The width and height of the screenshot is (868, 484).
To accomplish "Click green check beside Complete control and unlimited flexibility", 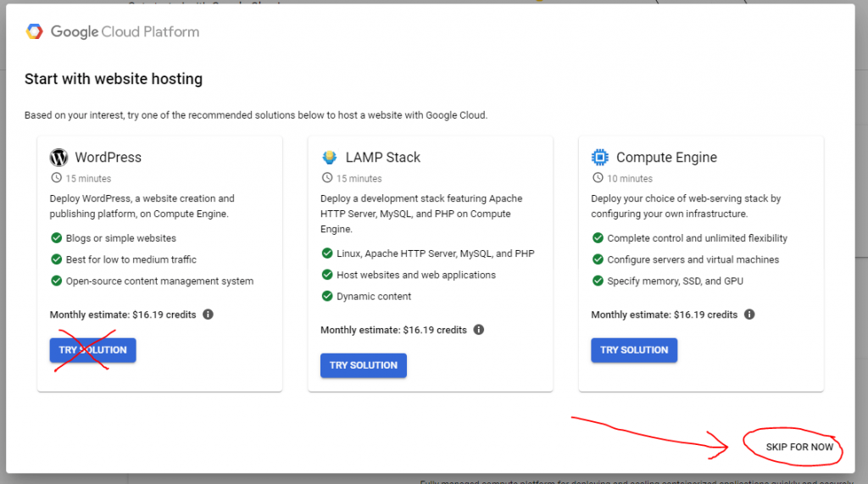I will point(598,238).
